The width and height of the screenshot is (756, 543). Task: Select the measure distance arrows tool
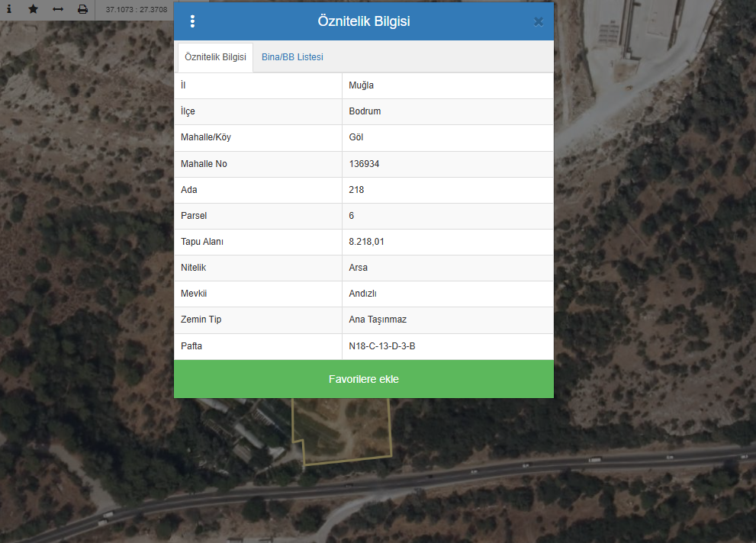tap(58, 9)
